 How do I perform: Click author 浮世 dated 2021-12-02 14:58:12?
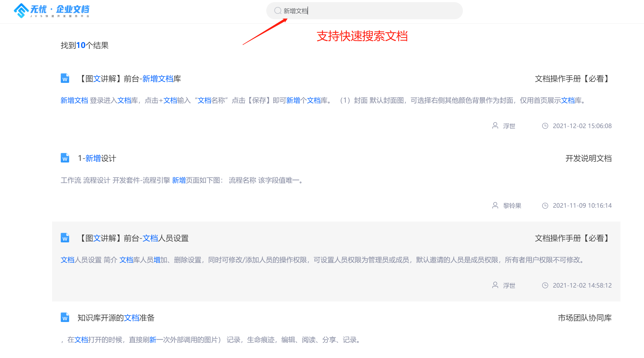[509, 285]
